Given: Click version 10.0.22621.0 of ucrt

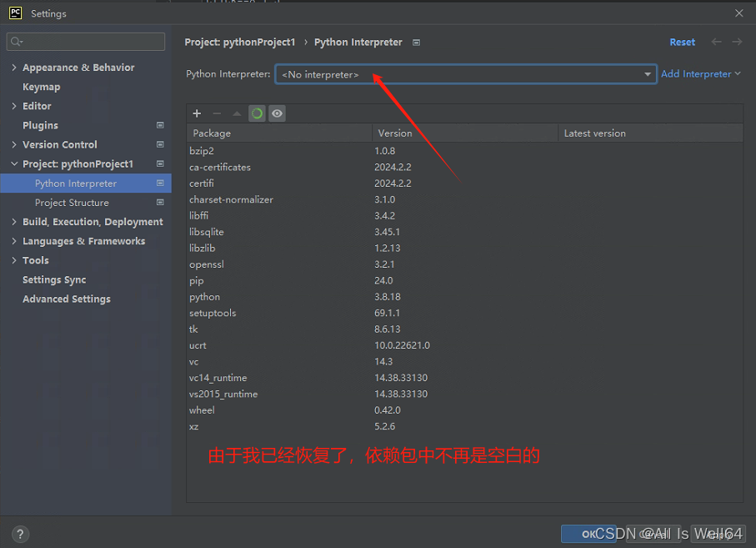Looking at the screenshot, I should [402, 345].
